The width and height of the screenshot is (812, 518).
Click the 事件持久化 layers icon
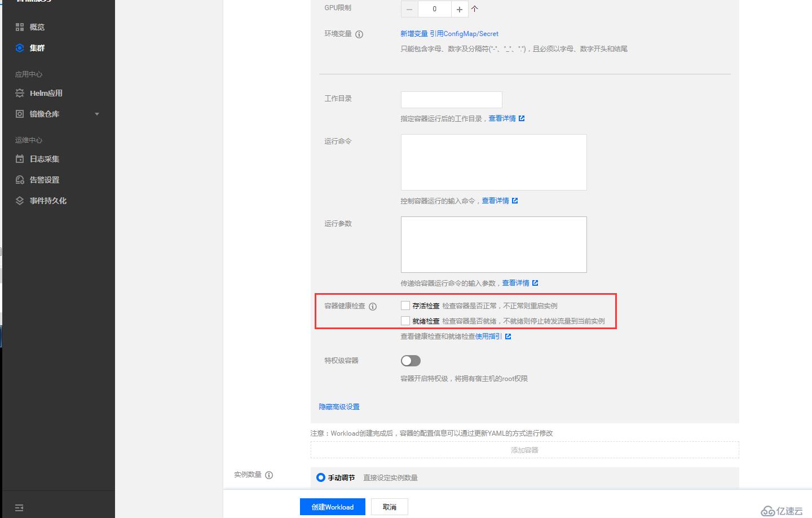point(20,201)
